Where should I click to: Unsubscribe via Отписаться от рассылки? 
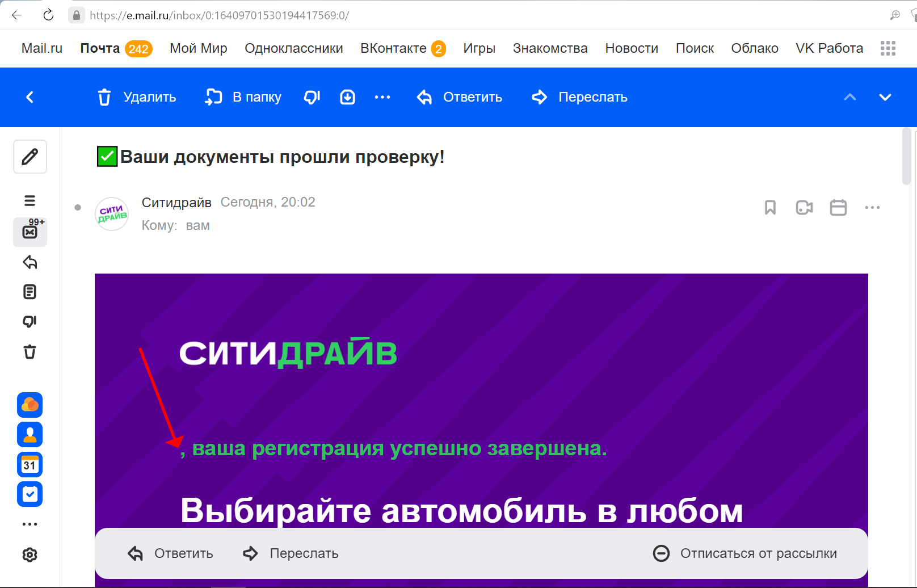click(745, 553)
